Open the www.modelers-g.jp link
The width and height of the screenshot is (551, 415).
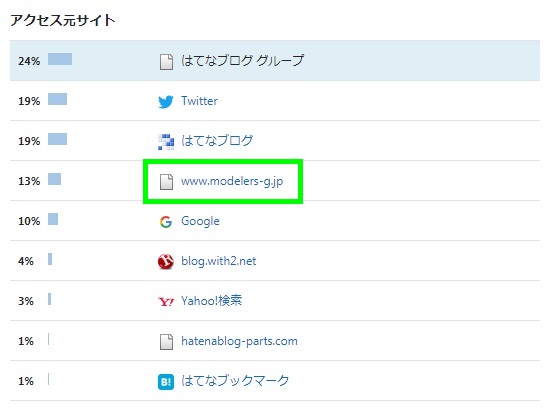pyautogui.click(x=232, y=181)
